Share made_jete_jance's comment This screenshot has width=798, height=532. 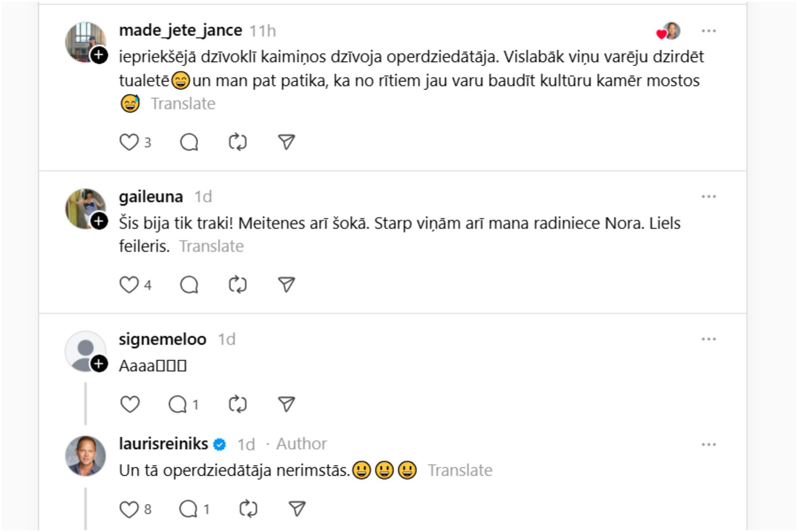[x=286, y=142]
